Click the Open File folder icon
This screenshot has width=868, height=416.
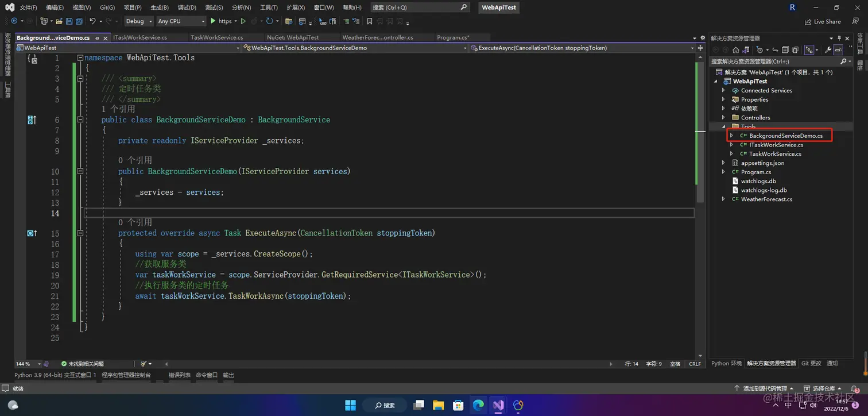pos(59,21)
